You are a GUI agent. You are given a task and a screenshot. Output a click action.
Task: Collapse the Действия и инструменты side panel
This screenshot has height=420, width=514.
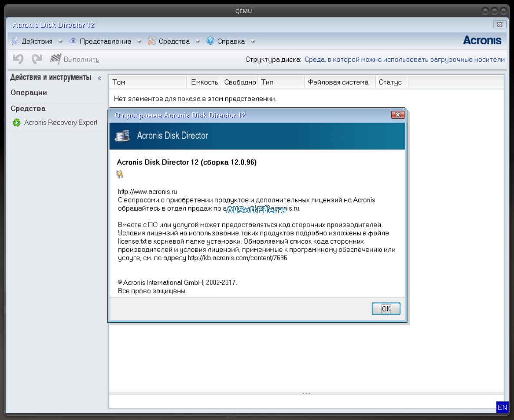pos(99,78)
